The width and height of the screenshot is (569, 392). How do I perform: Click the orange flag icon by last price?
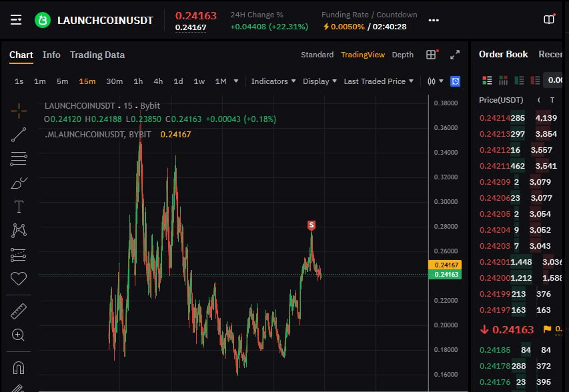547,329
